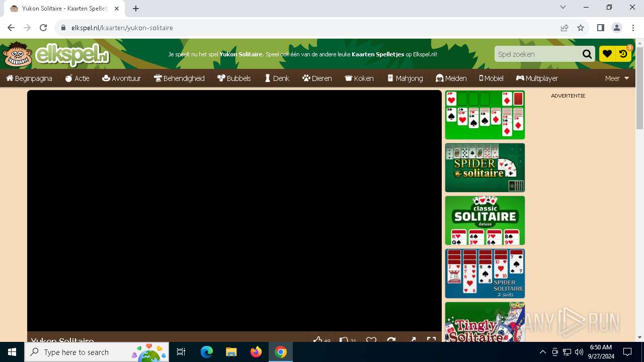
Task: Reload the page in Chrome
Action: pyautogui.click(x=43, y=28)
